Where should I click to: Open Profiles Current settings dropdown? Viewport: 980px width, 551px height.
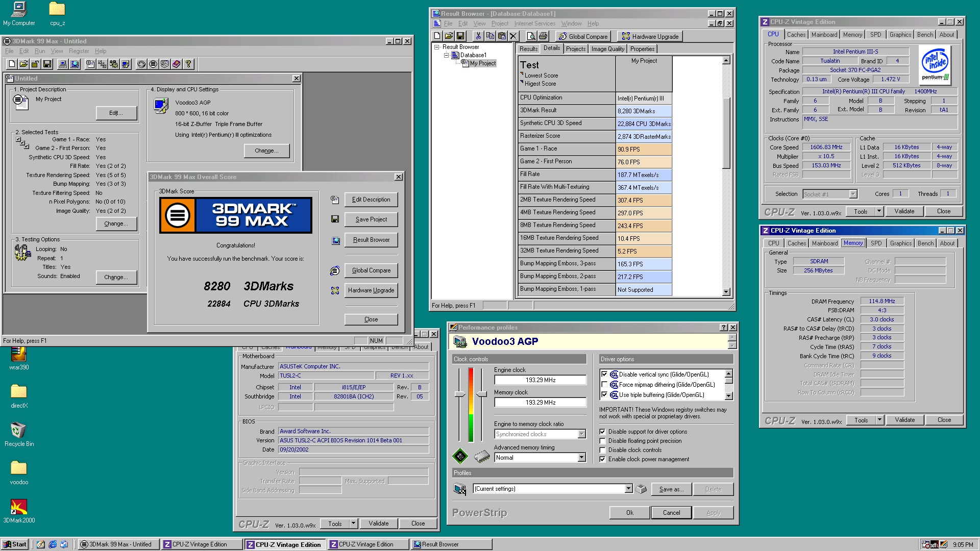click(x=629, y=489)
